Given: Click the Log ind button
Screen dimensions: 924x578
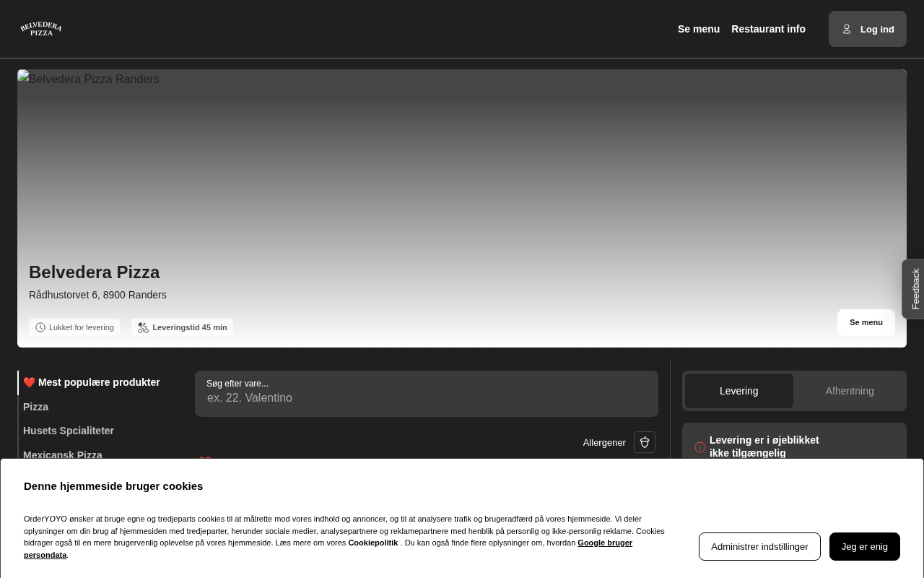Looking at the screenshot, I should point(868,29).
